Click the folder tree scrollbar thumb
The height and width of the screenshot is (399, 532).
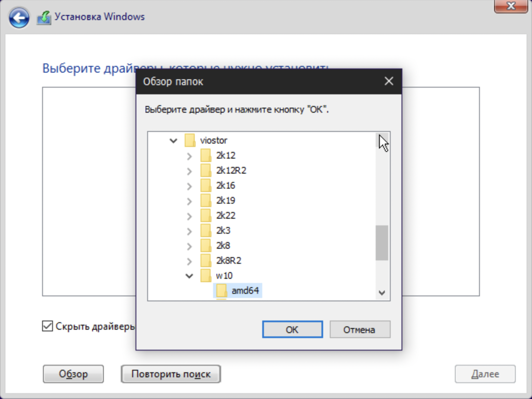click(382, 243)
